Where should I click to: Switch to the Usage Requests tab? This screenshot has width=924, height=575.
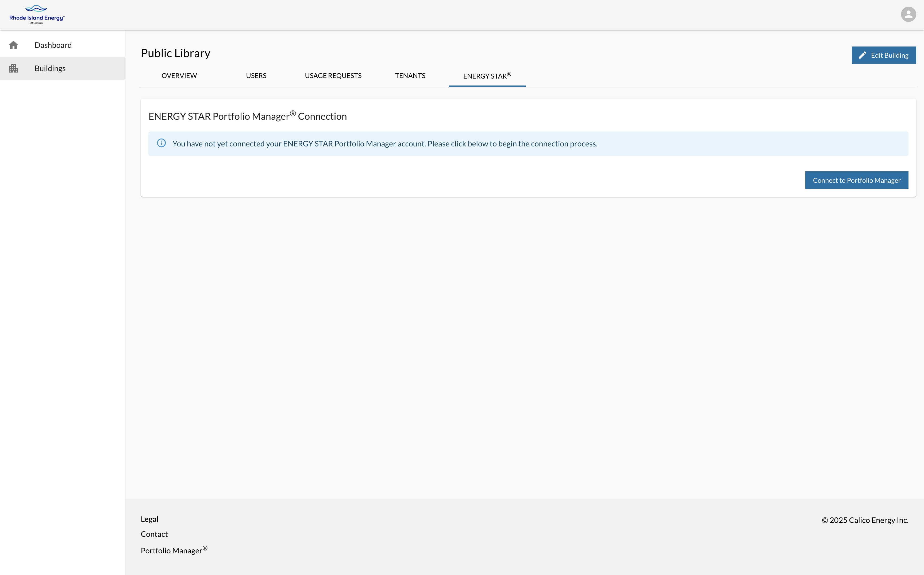click(333, 76)
